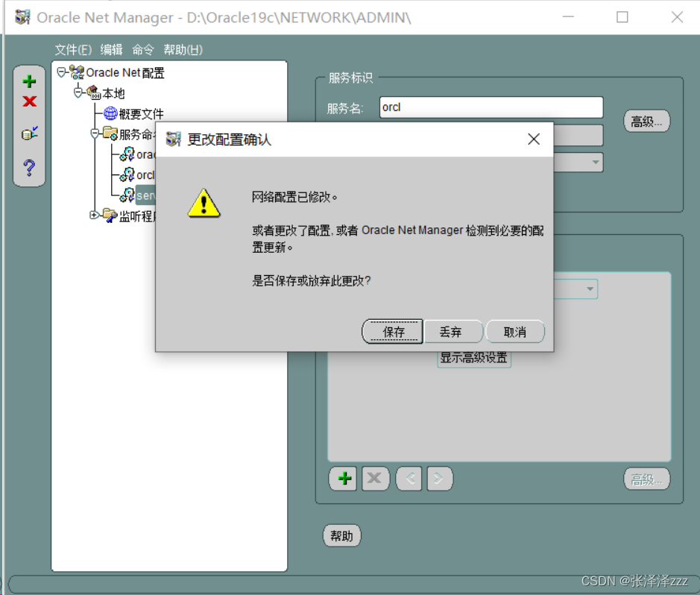The width and height of the screenshot is (700, 595).
Task: Click the yellow warning triangle in dialog
Action: [204, 204]
